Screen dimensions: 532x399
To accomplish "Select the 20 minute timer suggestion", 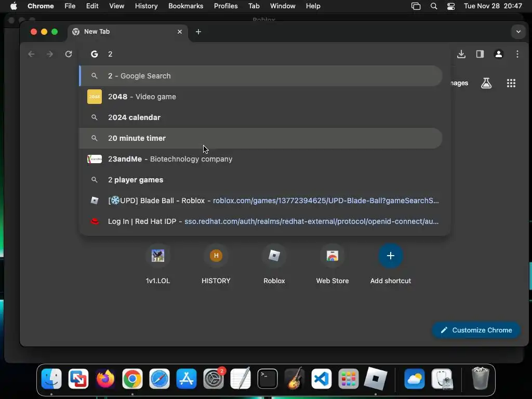I will click(261, 138).
